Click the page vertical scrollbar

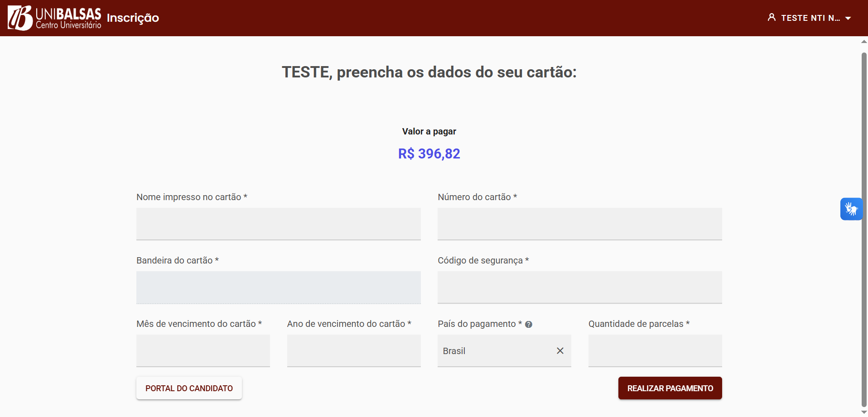coord(864,226)
